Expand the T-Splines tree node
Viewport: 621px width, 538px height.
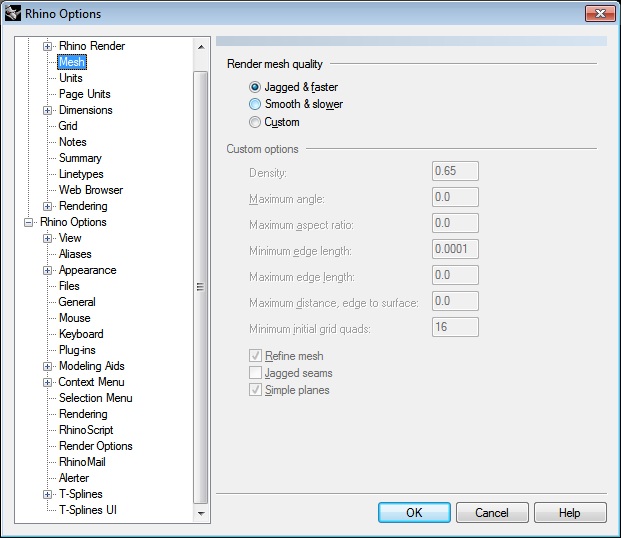coord(47,494)
